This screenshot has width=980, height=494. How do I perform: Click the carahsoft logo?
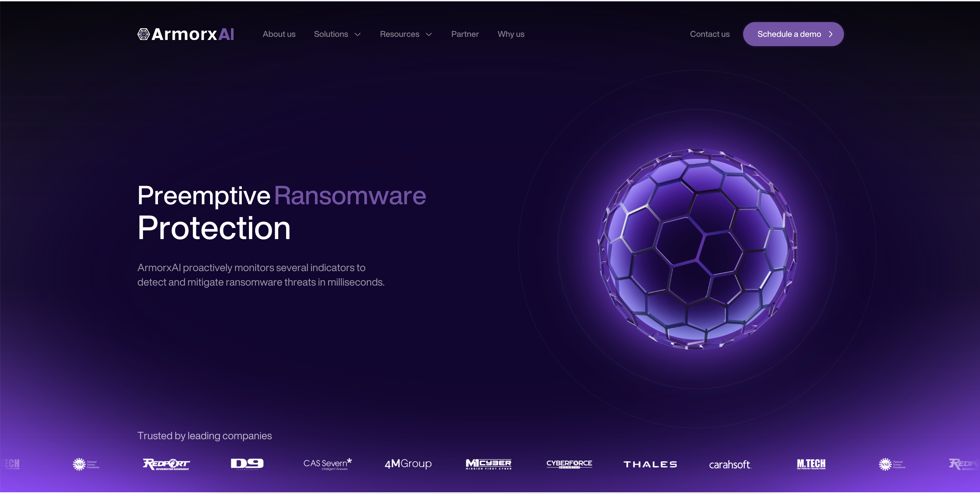click(730, 464)
